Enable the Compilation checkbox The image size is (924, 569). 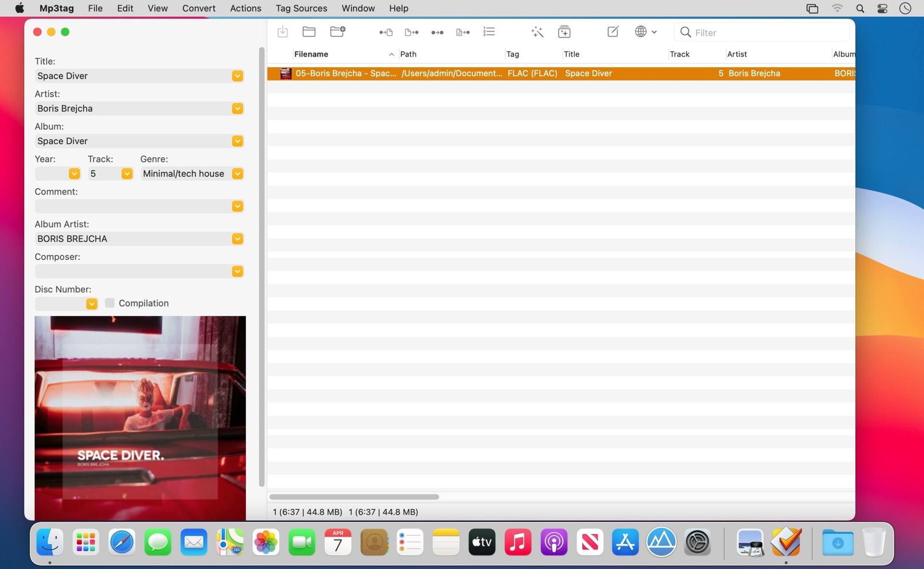[x=110, y=303]
